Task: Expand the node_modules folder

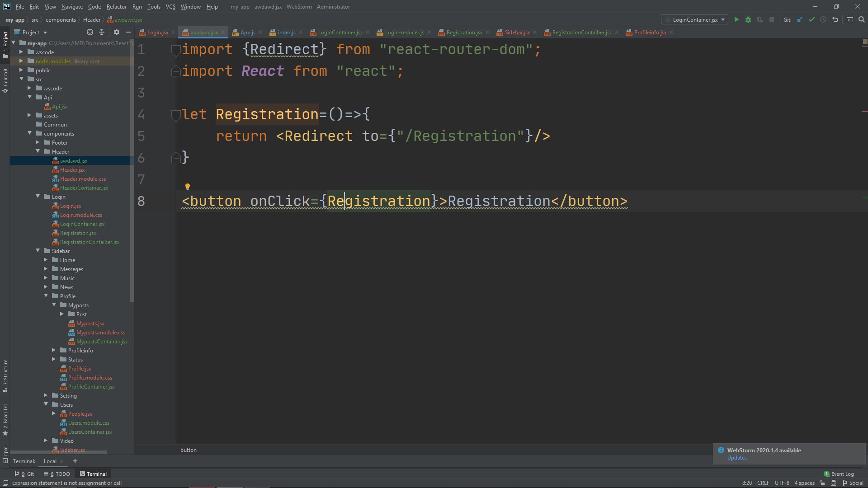Action: tap(21, 61)
